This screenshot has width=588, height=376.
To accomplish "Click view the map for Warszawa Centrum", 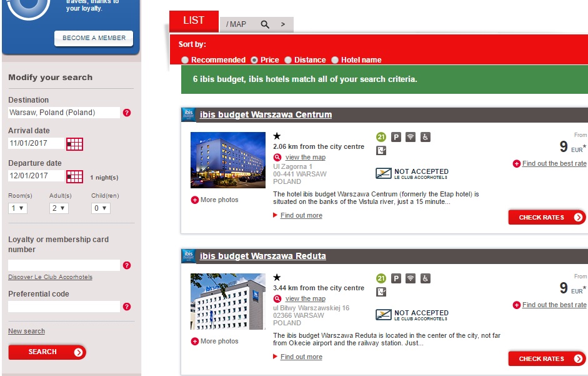I will (x=306, y=158).
